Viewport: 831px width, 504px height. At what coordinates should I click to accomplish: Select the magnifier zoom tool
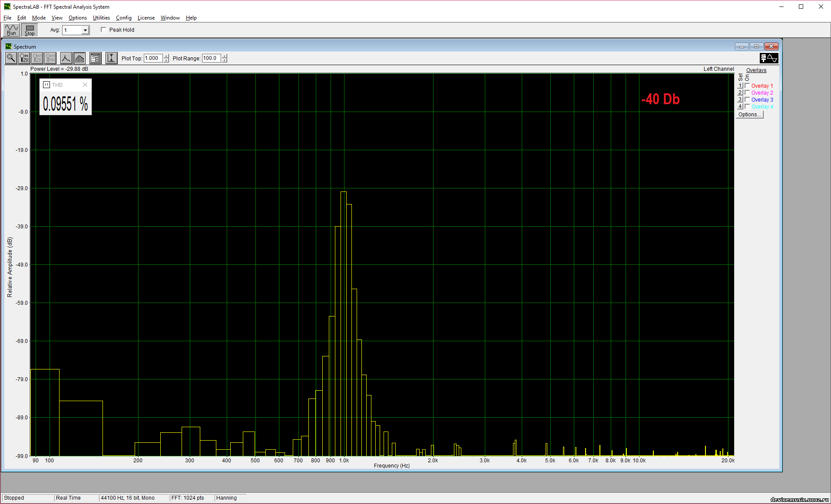(x=11, y=58)
